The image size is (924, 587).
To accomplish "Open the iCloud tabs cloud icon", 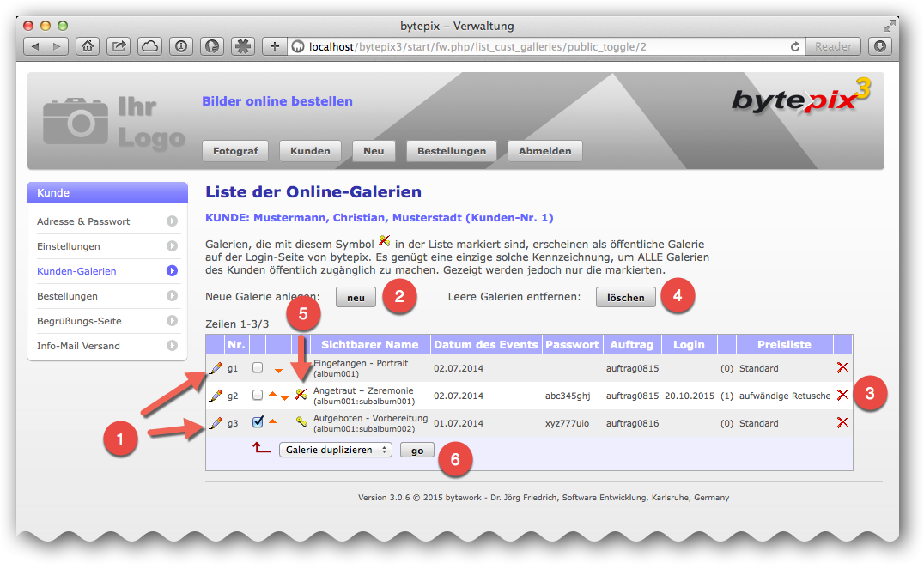I will click(x=149, y=46).
